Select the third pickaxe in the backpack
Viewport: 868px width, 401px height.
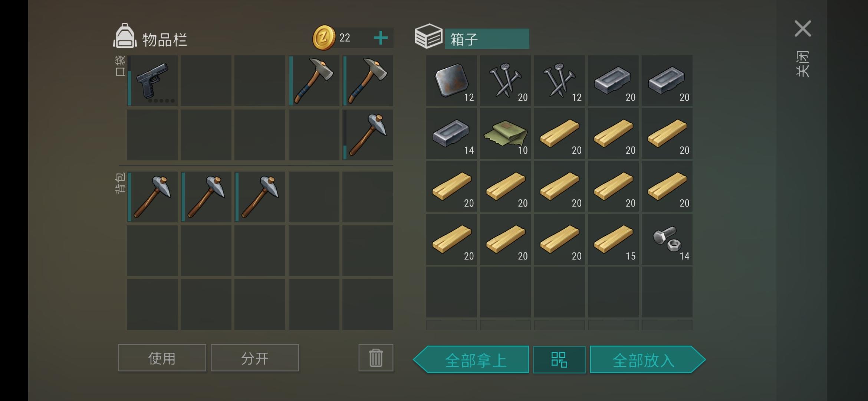tap(260, 197)
